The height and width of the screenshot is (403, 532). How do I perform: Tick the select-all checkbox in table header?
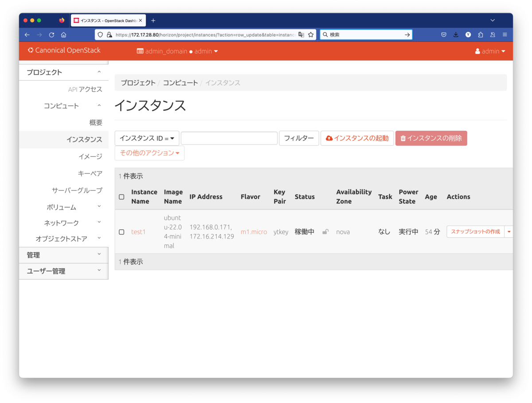coord(121,197)
